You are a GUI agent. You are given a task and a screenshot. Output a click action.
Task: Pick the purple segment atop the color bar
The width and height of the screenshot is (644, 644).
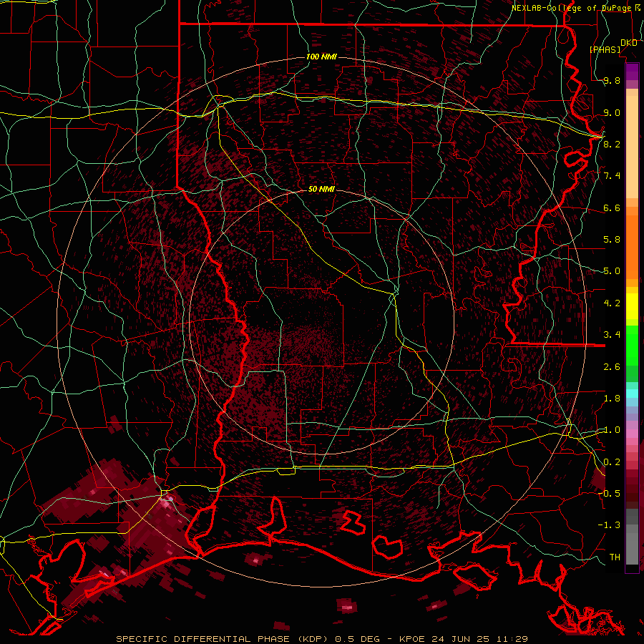pos(632,72)
